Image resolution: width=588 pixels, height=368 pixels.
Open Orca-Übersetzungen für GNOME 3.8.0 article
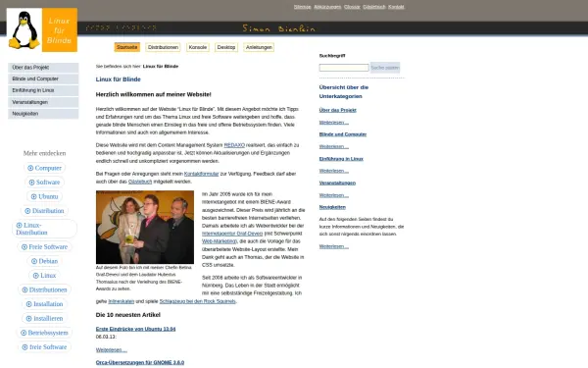[x=140, y=363]
